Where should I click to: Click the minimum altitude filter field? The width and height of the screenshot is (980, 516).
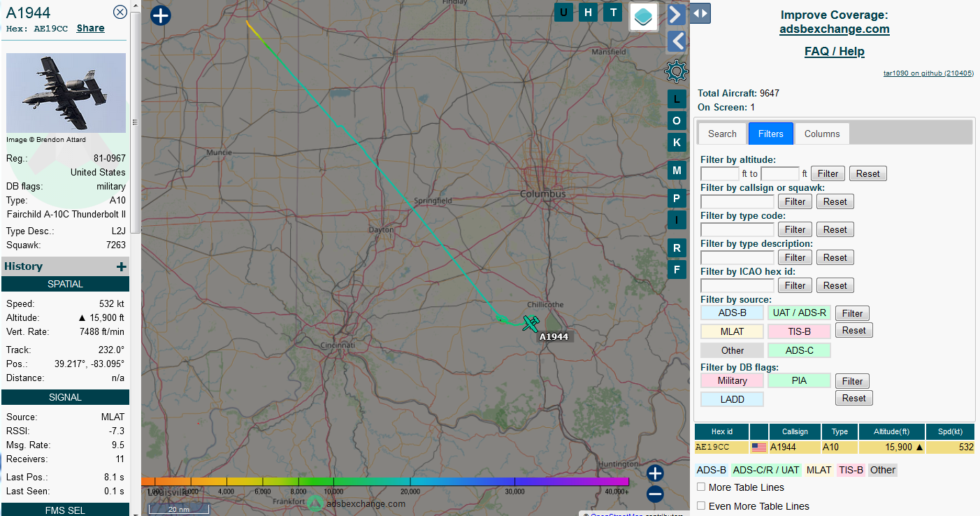[720, 173]
